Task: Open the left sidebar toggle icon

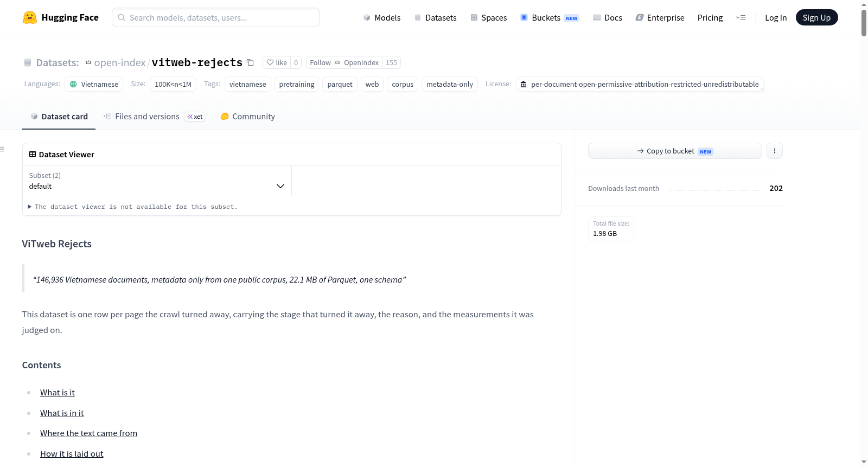Action: pyautogui.click(x=3, y=149)
